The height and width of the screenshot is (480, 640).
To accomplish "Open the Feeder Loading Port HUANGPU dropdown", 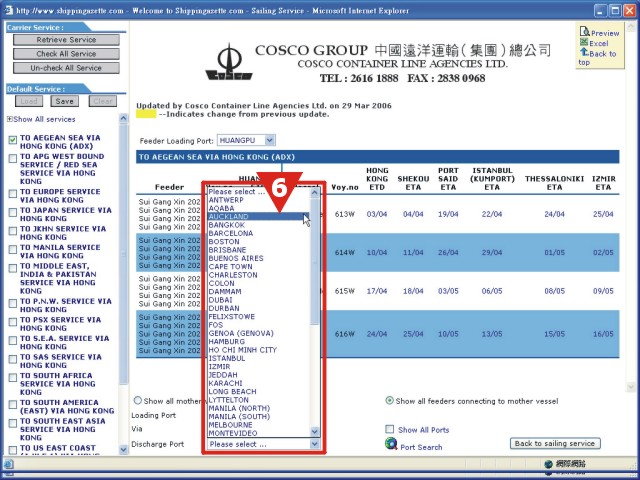I will [x=269, y=140].
